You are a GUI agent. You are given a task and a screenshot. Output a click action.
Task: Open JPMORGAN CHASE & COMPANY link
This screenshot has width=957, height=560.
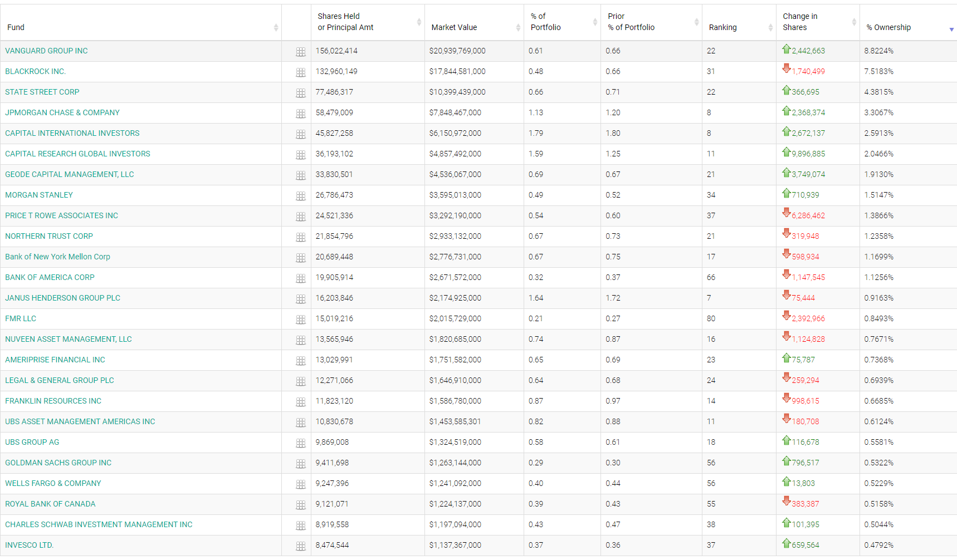tap(62, 112)
